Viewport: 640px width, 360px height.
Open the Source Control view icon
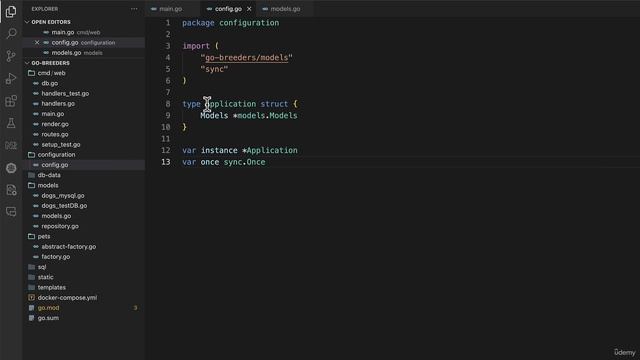tap(11, 56)
